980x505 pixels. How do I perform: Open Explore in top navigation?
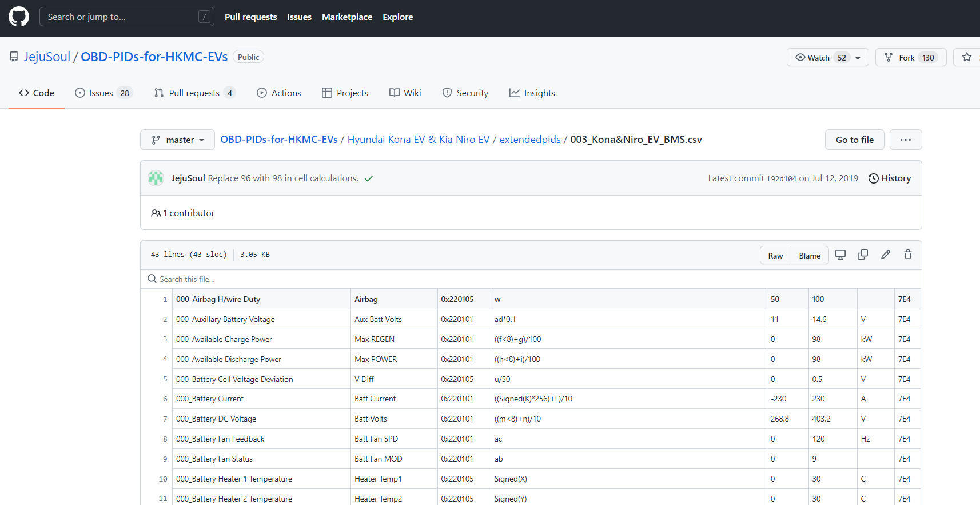[x=398, y=17]
